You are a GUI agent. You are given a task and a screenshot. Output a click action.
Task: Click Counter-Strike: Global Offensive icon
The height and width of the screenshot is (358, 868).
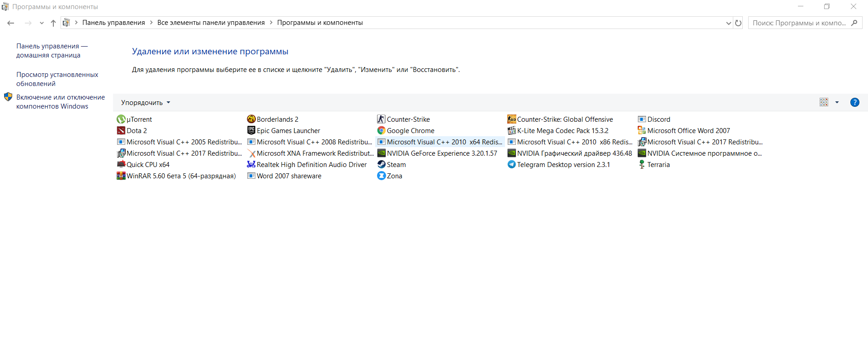pos(511,119)
